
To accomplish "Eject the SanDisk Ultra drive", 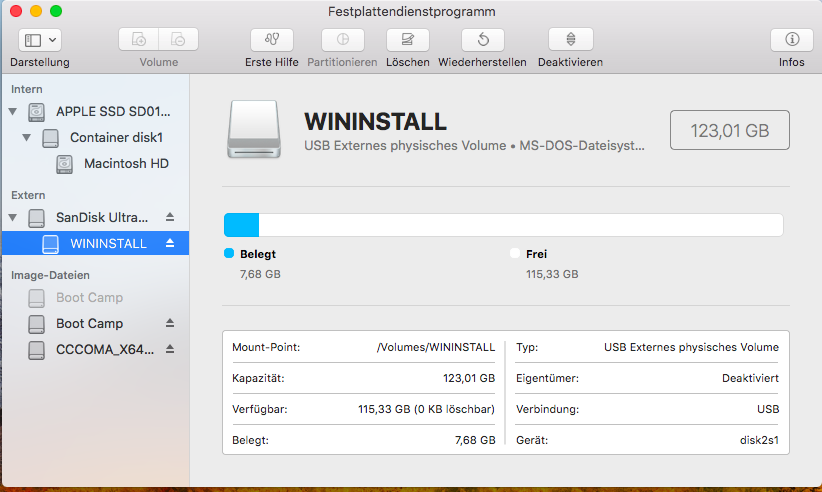I will tap(169, 217).
